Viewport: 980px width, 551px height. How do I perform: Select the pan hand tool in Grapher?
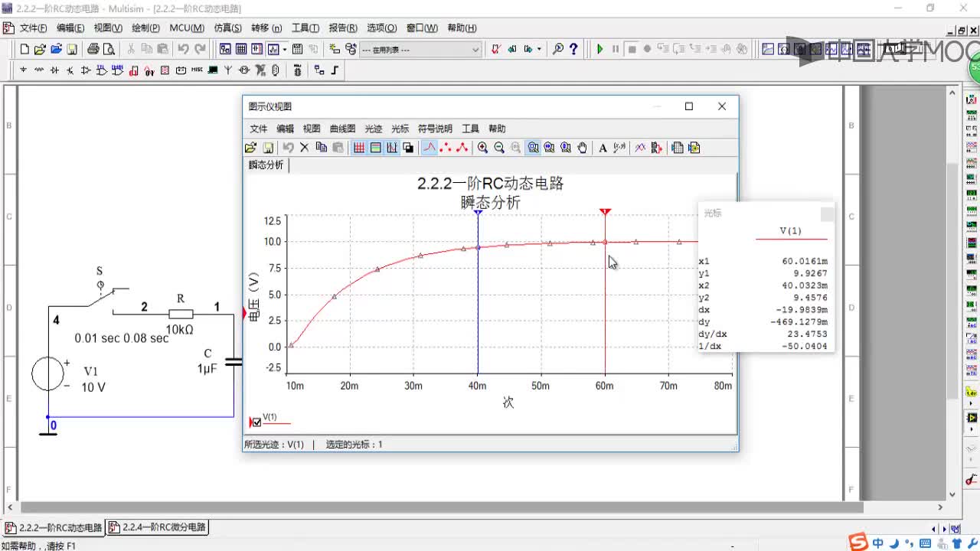[583, 148]
